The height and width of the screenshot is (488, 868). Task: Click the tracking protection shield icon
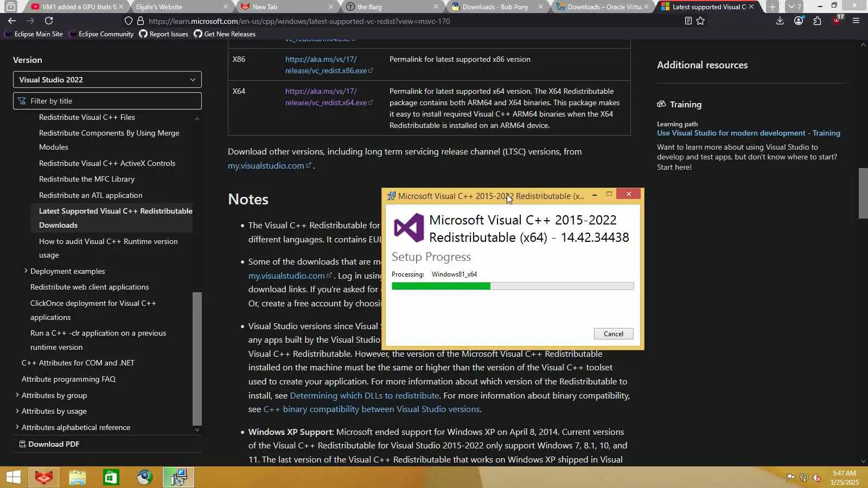[129, 21]
